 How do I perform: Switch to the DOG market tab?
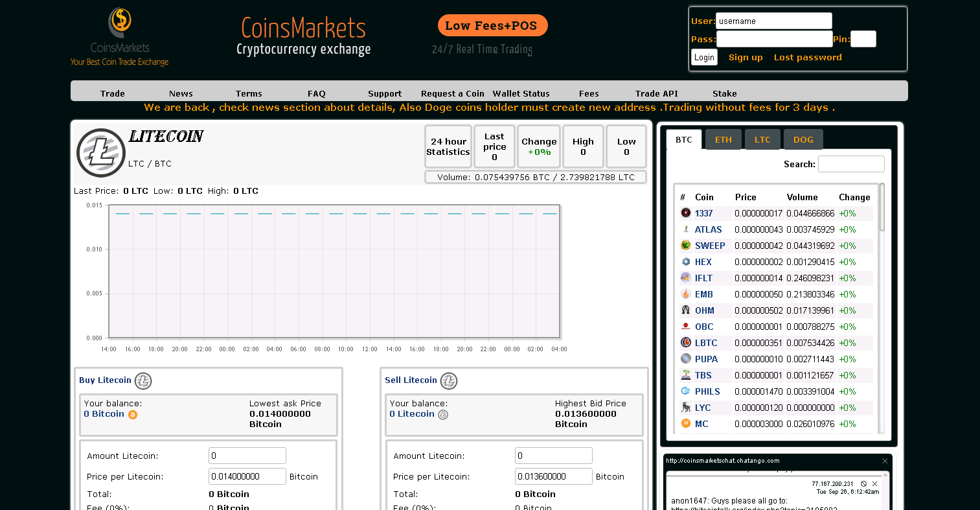803,139
